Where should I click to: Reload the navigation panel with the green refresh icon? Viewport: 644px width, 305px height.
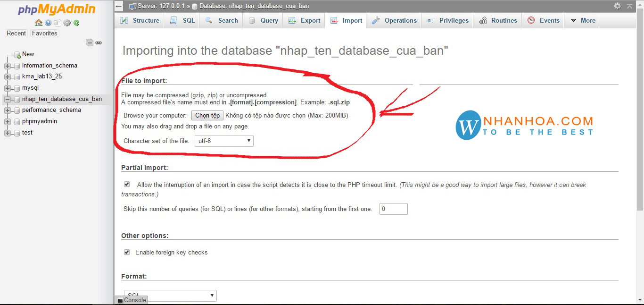pos(76,22)
